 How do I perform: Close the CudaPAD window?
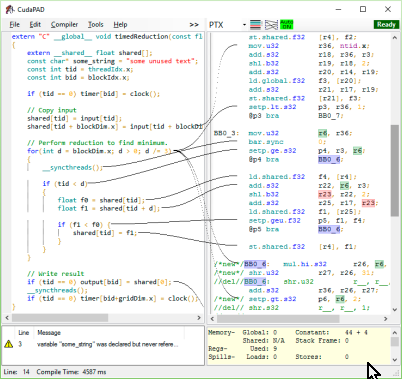point(388,9)
